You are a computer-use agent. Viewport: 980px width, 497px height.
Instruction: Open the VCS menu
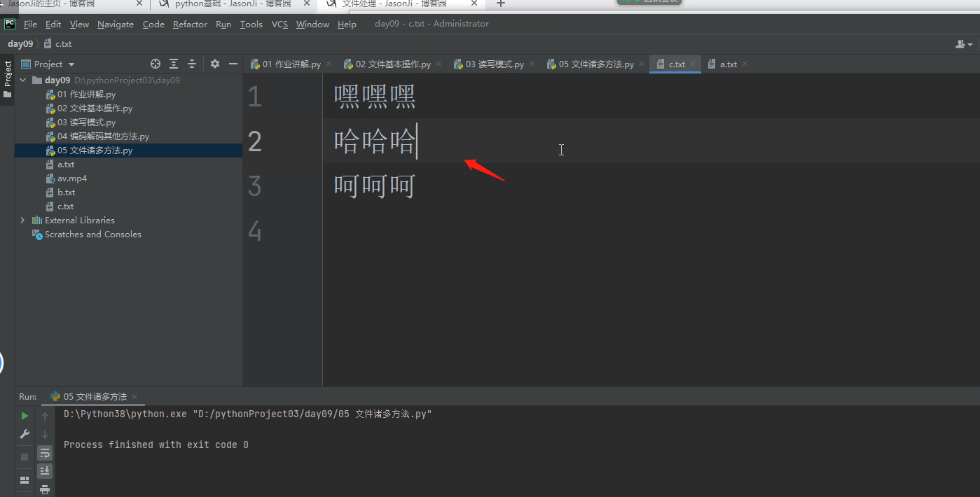(x=279, y=24)
